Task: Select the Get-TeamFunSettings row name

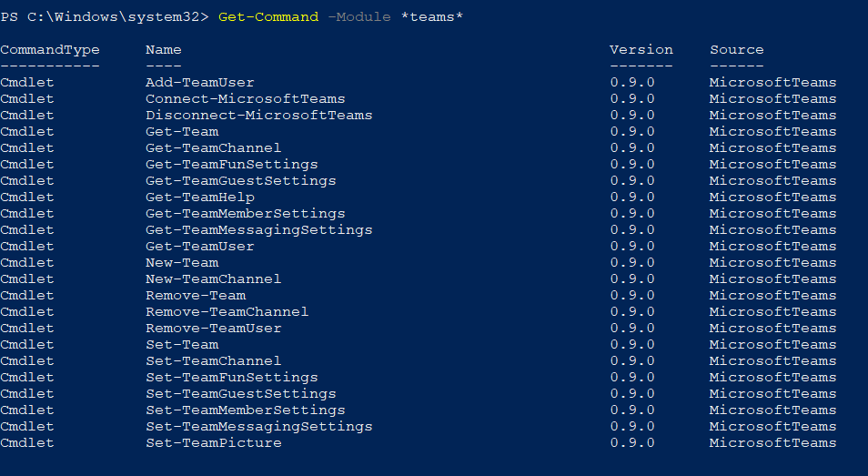Action: [x=231, y=165]
